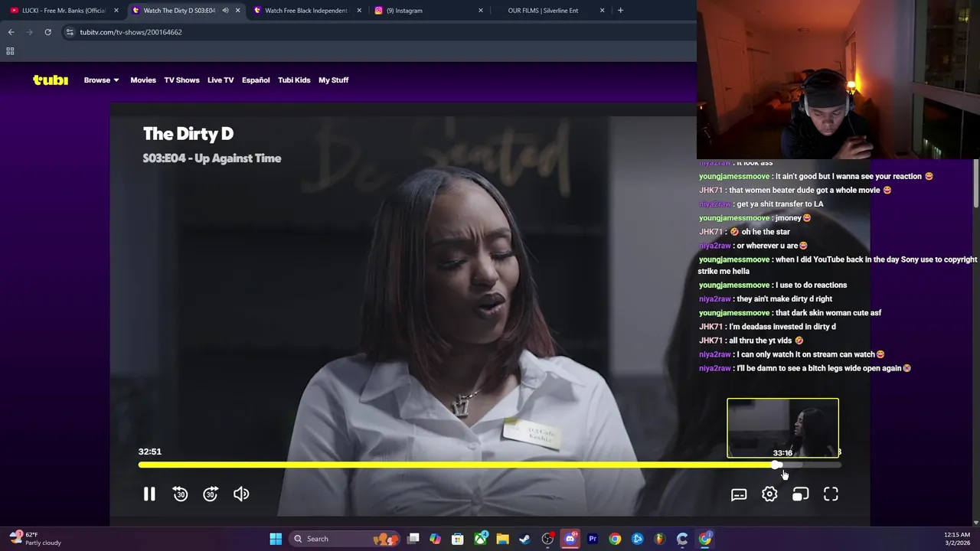
Task: Open OBS Studio from the taskbar
Action: 547,539
